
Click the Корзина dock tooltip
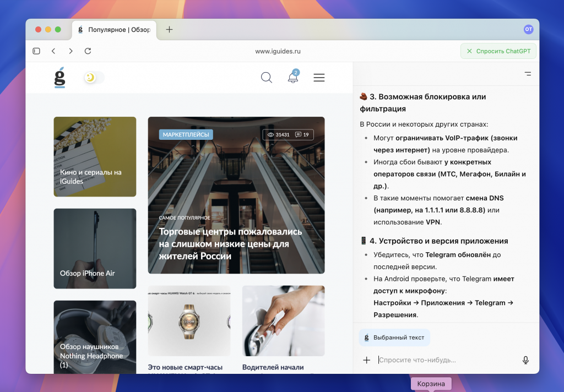pos(431,384)
